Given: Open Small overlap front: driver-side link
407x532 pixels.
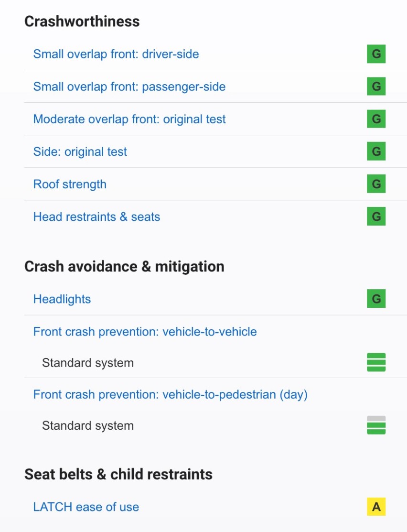Looking at the screenshot, I should 116,54.
